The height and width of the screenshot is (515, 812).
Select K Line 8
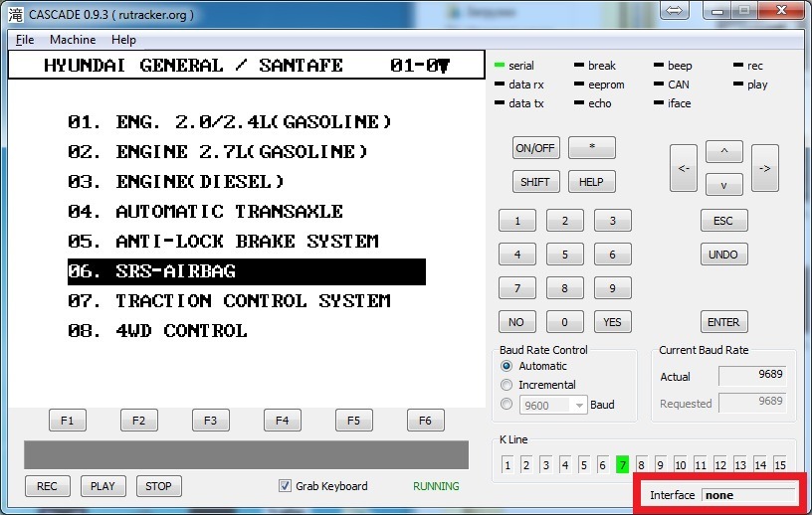pyautogui.click(x=641, y=465)
